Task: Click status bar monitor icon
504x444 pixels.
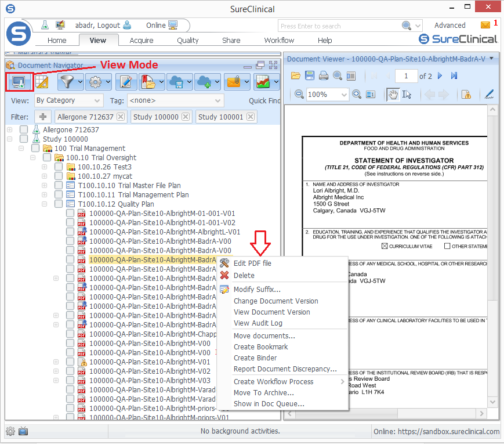Action: tap(23, 431)
